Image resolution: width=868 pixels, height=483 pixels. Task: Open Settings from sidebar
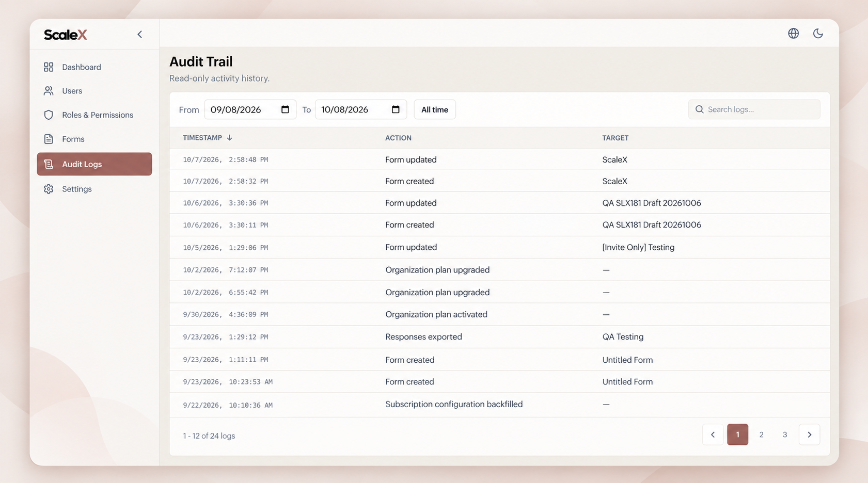94,189
